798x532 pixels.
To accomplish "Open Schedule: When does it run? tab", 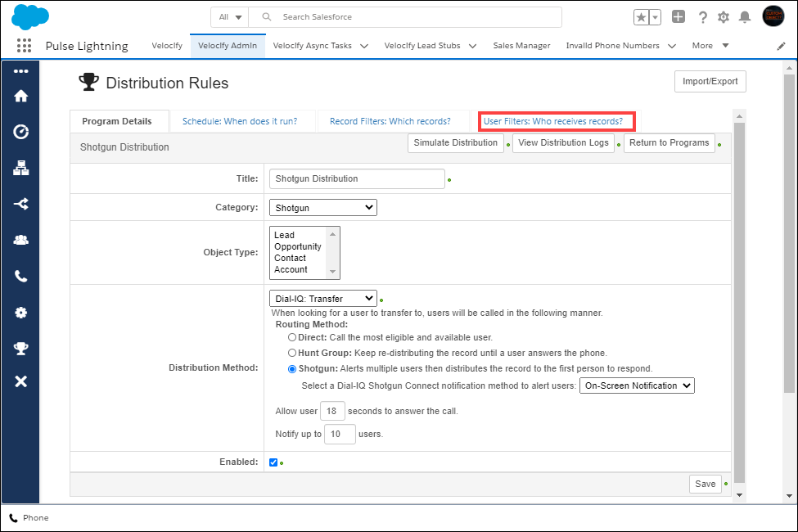I will click(x=240, y=121).
